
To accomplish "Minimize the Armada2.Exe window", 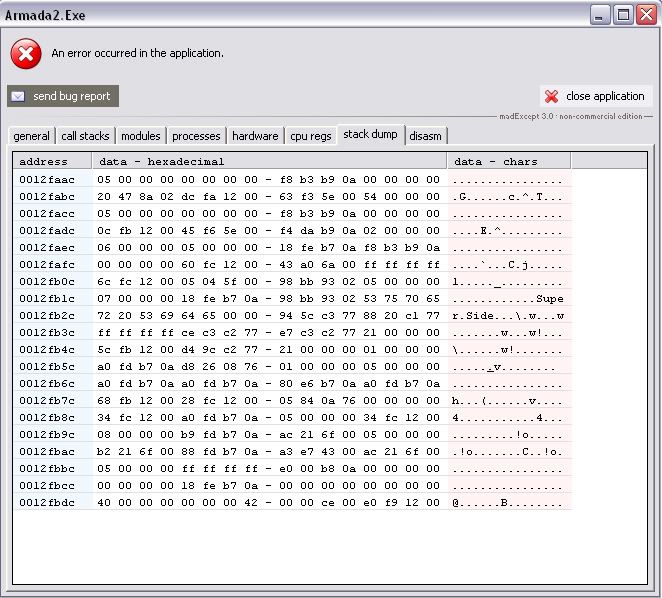I will coord(600,15).
